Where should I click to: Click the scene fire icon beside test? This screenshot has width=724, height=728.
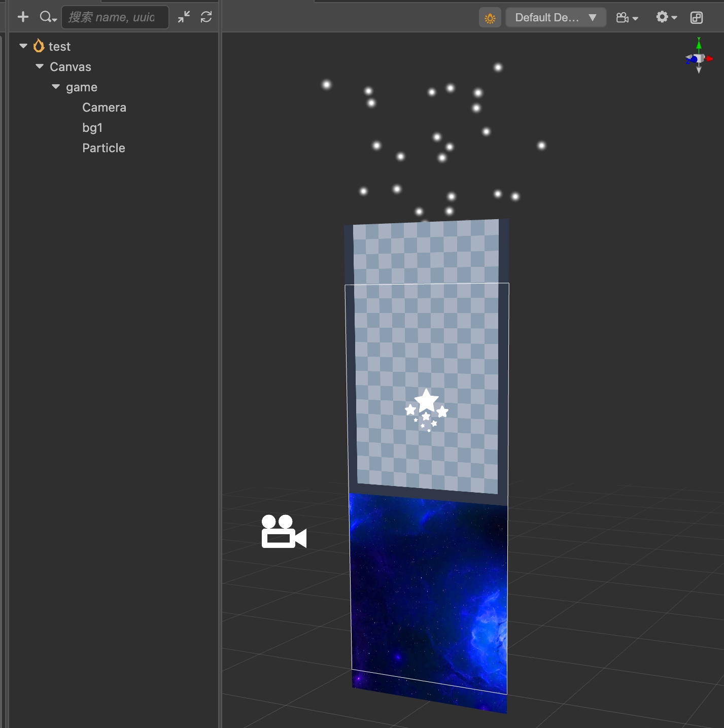pos(39,46)
